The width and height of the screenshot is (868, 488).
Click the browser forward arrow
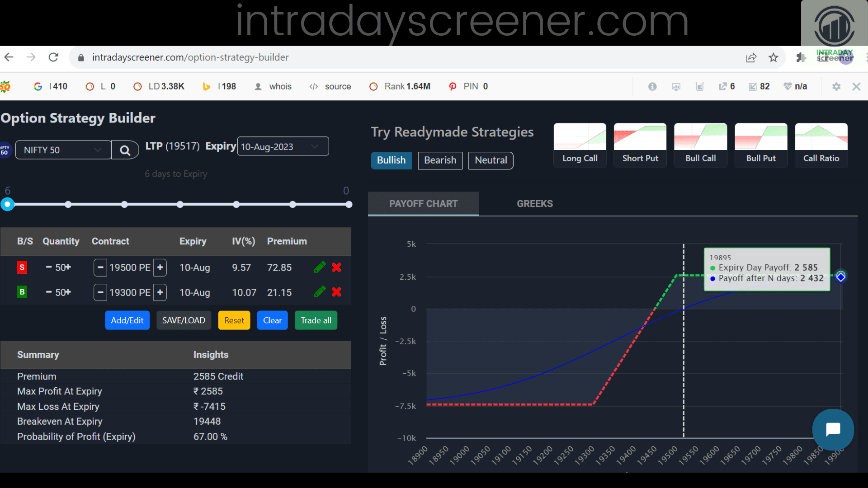coord(31,57)
